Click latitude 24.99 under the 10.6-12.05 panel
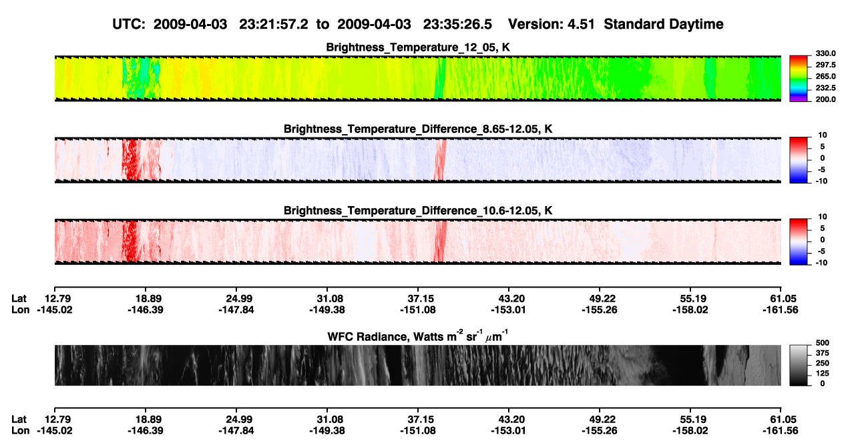 (239, 298)
